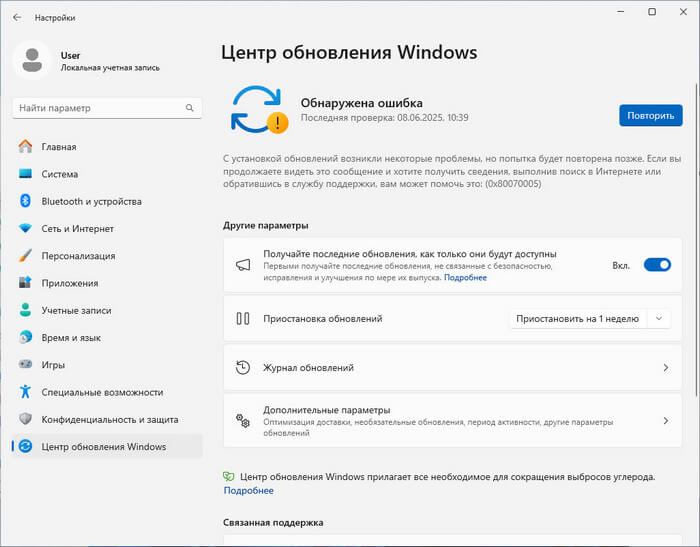This screenshot has width=700, height=547.
Task: Disable the latest updates toggle switch
Action: [656, 265]
